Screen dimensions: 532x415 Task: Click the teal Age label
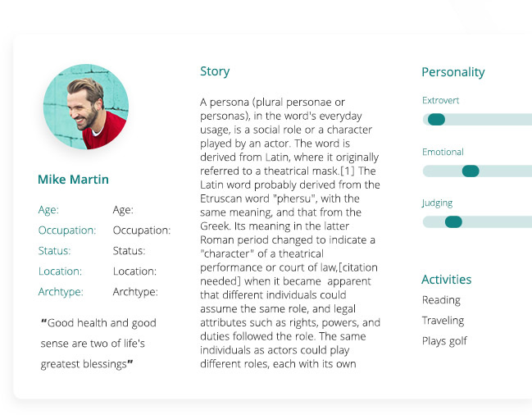click(x=48, y=210)
